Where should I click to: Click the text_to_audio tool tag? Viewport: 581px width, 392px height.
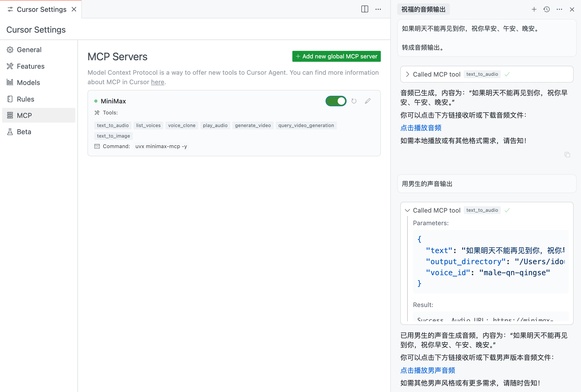click(x=113, y=125)
